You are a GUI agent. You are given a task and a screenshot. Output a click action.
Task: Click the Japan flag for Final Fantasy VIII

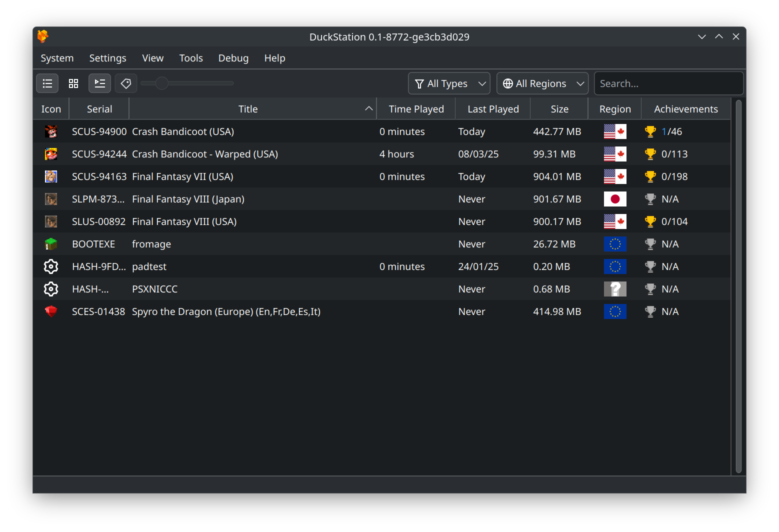click(x=615, y=199)
